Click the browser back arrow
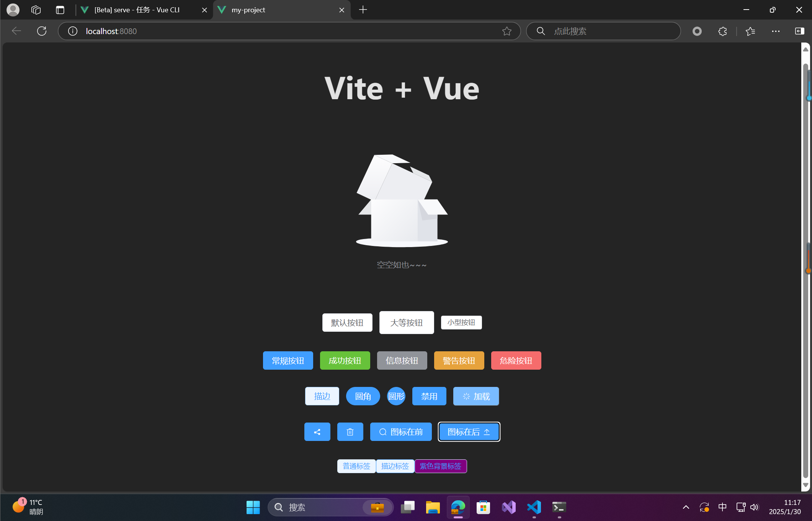This screenshot has width=812, height=521. [16, 31]
